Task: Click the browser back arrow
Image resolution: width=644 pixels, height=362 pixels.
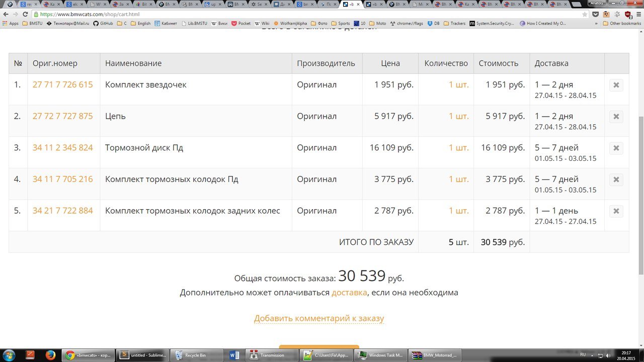Action: 6,15
